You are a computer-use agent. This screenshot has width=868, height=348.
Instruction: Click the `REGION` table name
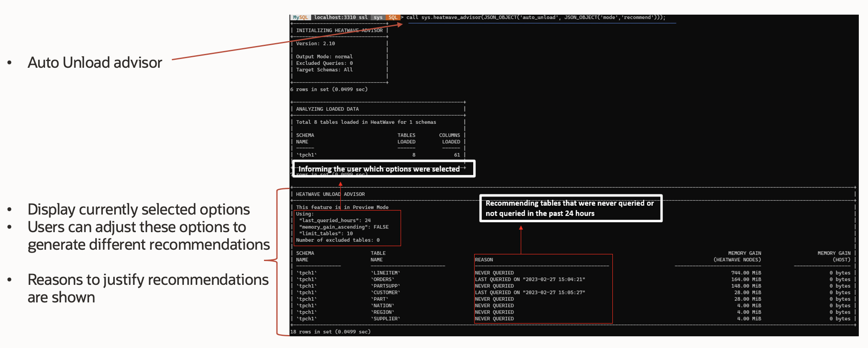pyautogui.click(x=382, y=312)
